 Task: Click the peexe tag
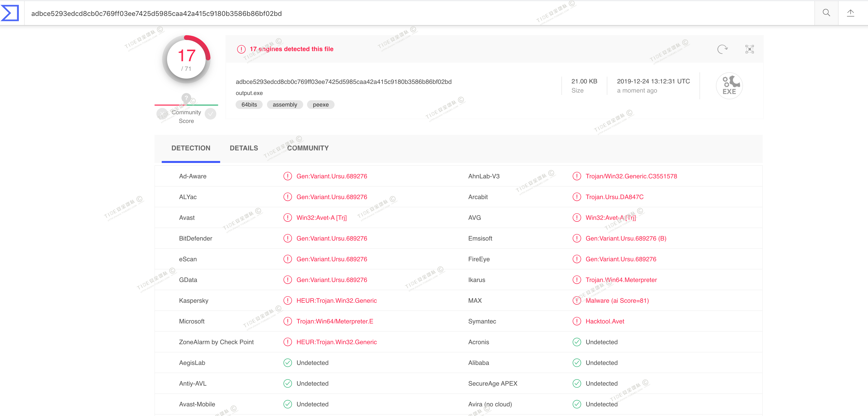coord(321,105)
